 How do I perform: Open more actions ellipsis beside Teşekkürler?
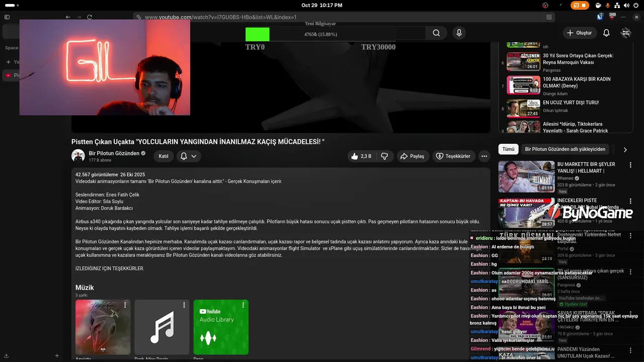(484, 156)
